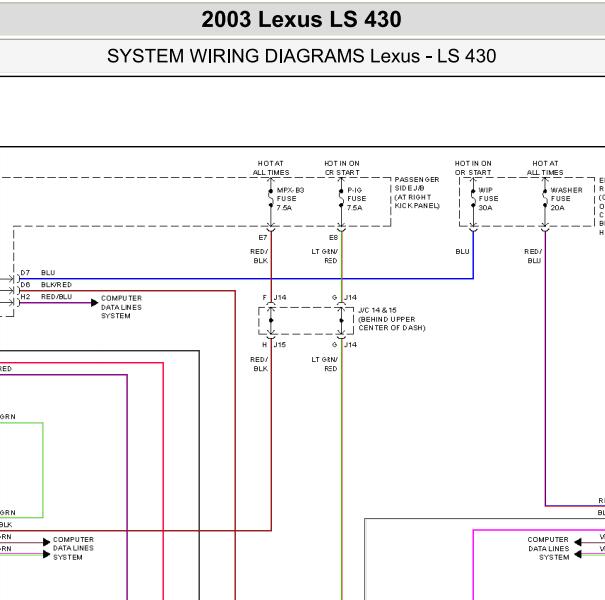
Task: Click 'RED/BLU' wire label under WASHER fuse
Action: point(533,256)
